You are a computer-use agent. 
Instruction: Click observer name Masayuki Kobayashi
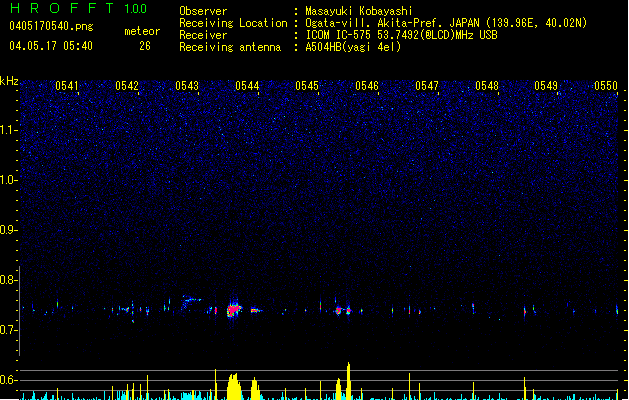pos(359,11)
